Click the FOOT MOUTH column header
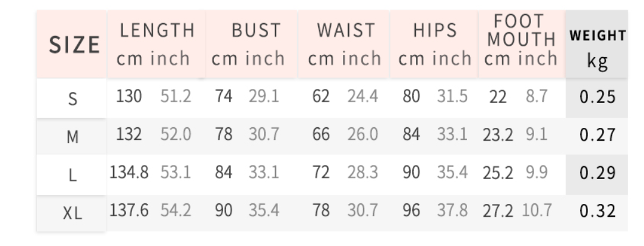The height and width of the screenshot is (246, 644). point(521,40)
